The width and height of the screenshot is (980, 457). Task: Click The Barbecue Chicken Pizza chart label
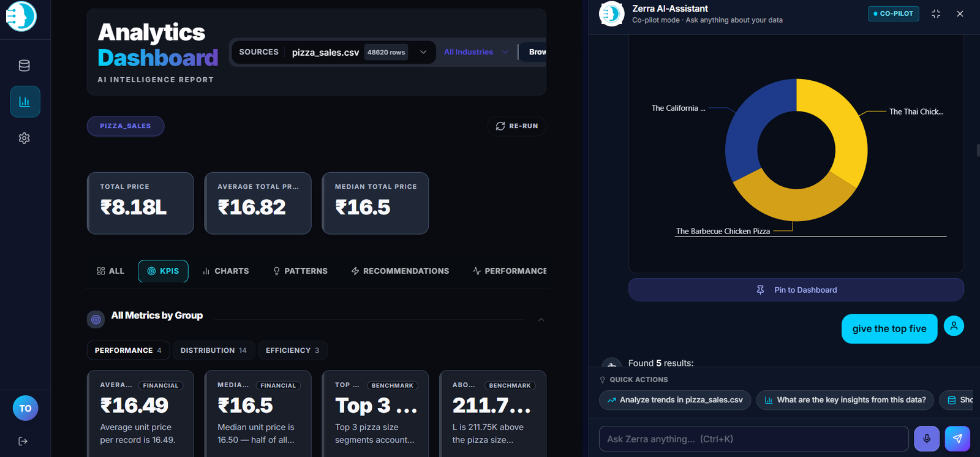pyautogui.click(x=723, y=231)
